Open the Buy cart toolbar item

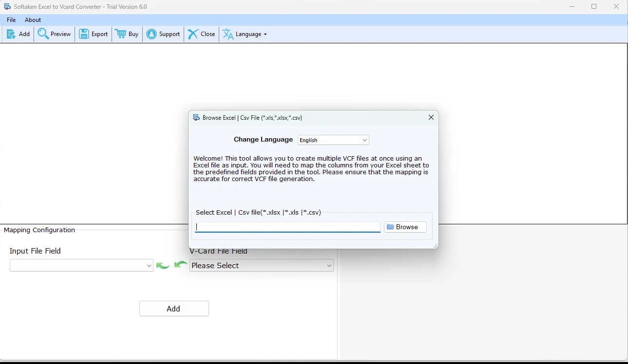[x=127, y=34]
